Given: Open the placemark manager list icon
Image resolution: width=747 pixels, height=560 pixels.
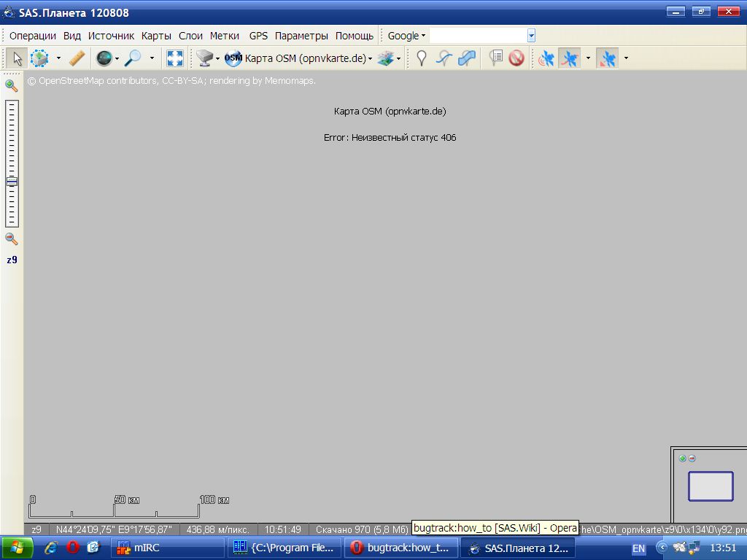Looking at the screenshot, I should click(496, 58).
